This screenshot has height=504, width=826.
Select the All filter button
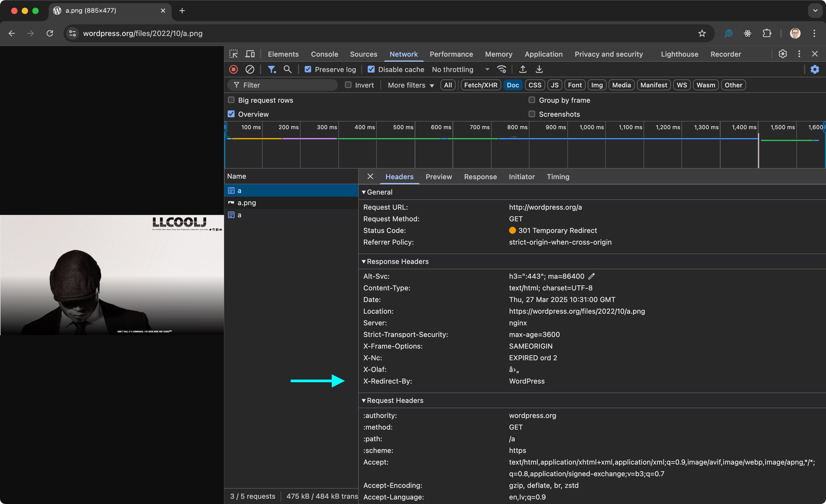click(448, 85)
